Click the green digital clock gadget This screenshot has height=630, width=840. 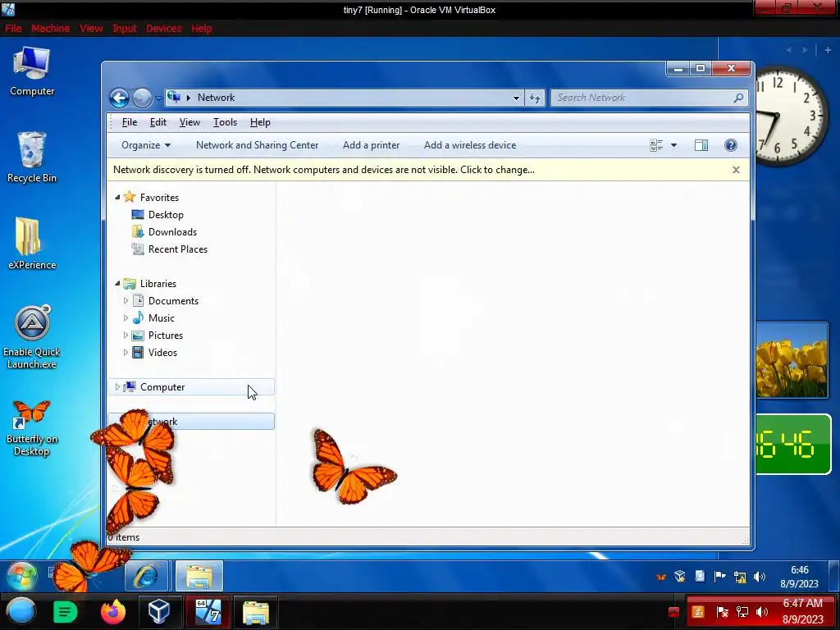tap(793, 444)
